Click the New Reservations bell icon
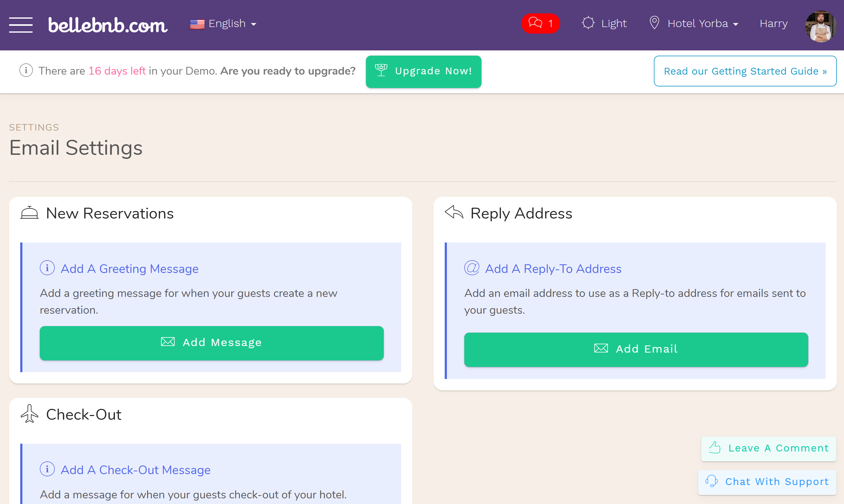Screen dimensions: 844x504 click(30, 213)
